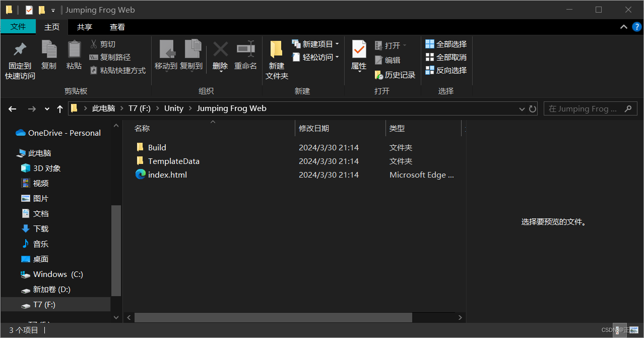This screenshot has height=338, width=644.
Task: Click the Paste clipboard icon
Action: point(74,50)
